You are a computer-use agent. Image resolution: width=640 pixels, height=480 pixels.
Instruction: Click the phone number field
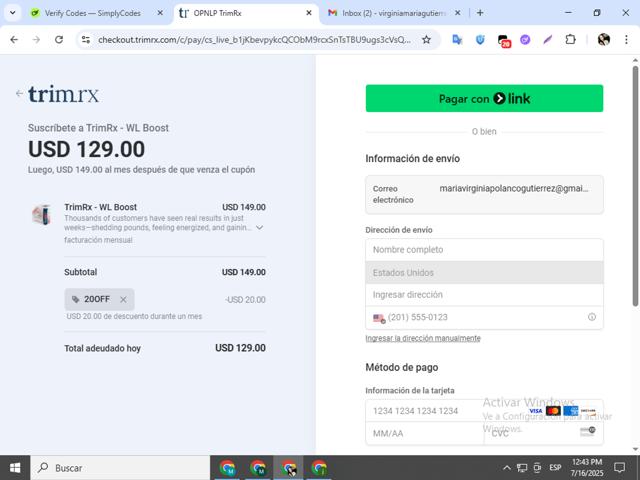(484, 318)
